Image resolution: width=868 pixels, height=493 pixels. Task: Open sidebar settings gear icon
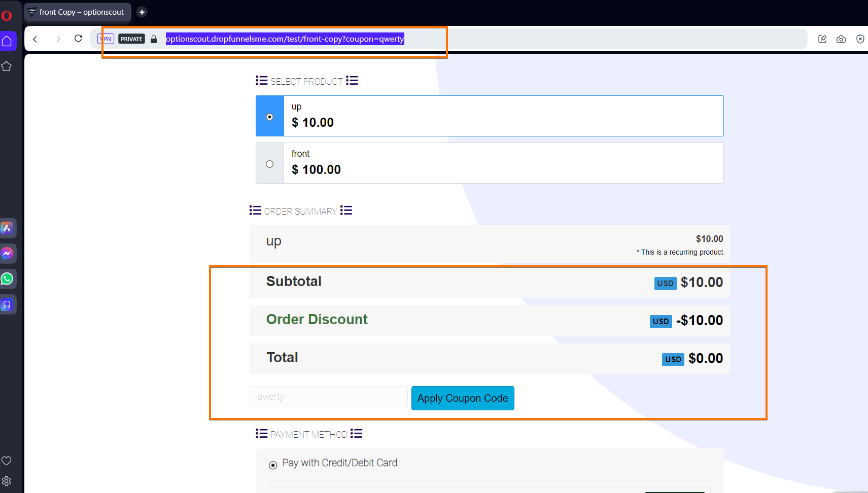pos(7,481)
